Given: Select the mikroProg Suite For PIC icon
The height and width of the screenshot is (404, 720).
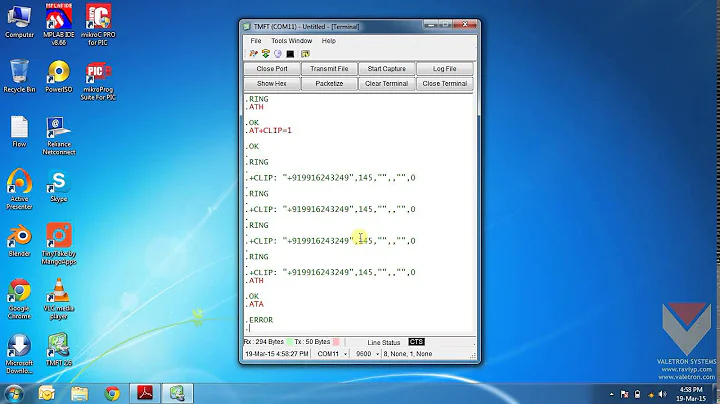Looking at the screenshot, I should click(98, 80).
